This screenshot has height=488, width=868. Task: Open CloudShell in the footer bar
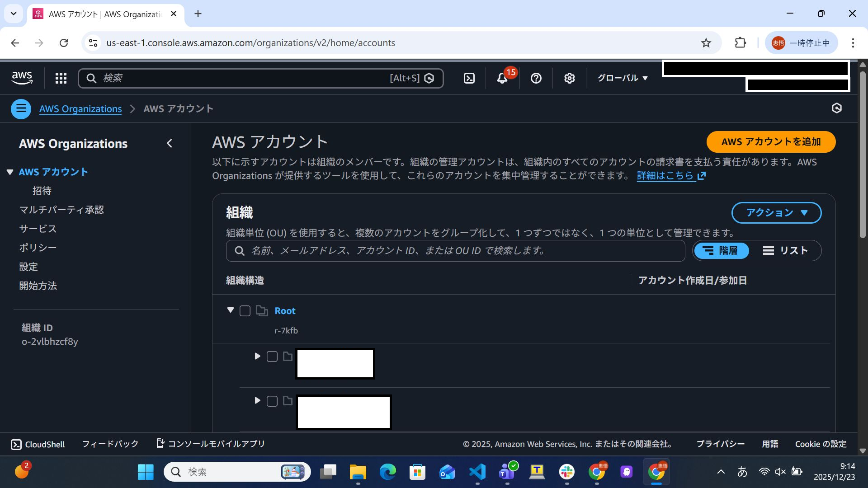pos(38,444)
